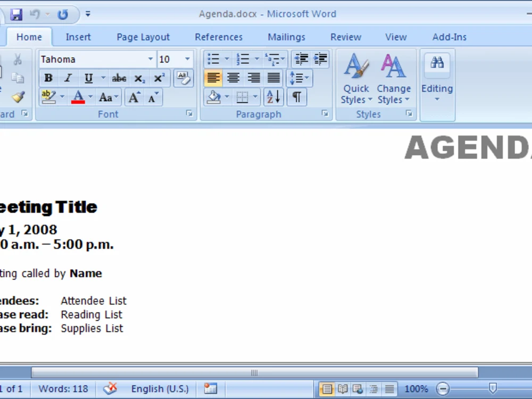Expand the Tahoma font name dropdown
This screenshot has width=532, height=399.
click(x=151, y=59)
